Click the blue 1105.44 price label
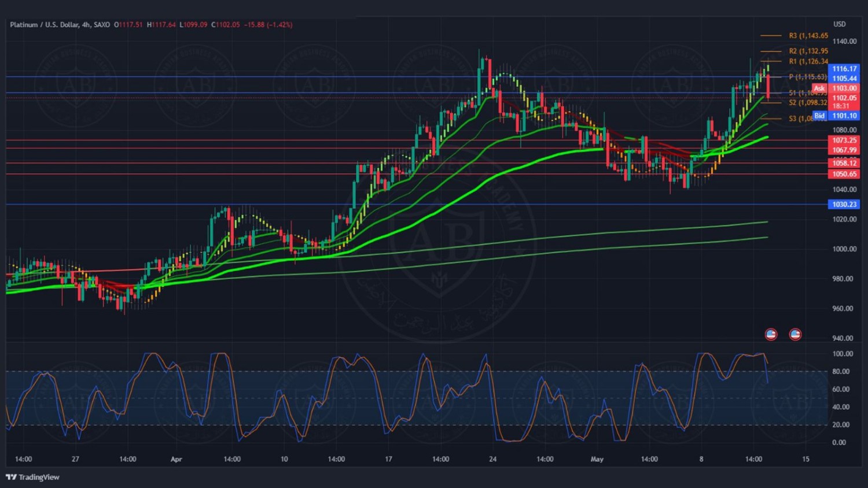Screen dimensions: 868x488 [x=844, y=79]
